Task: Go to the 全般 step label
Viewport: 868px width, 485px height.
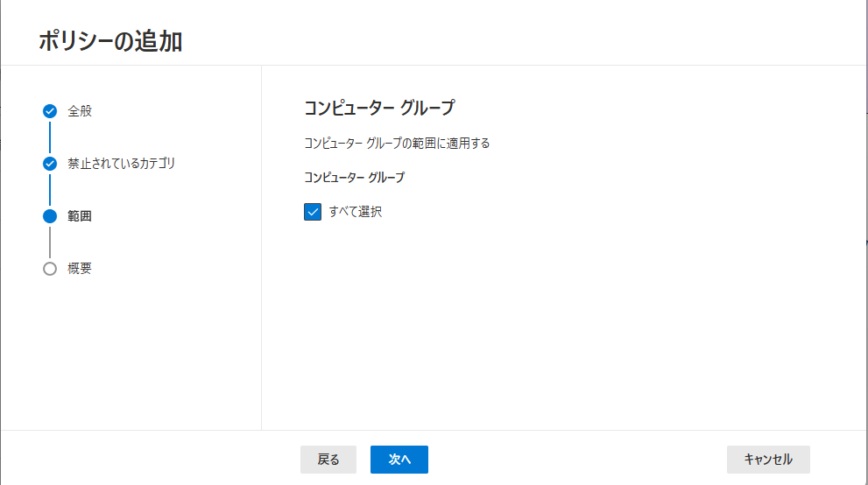Action: click(80, 111)
